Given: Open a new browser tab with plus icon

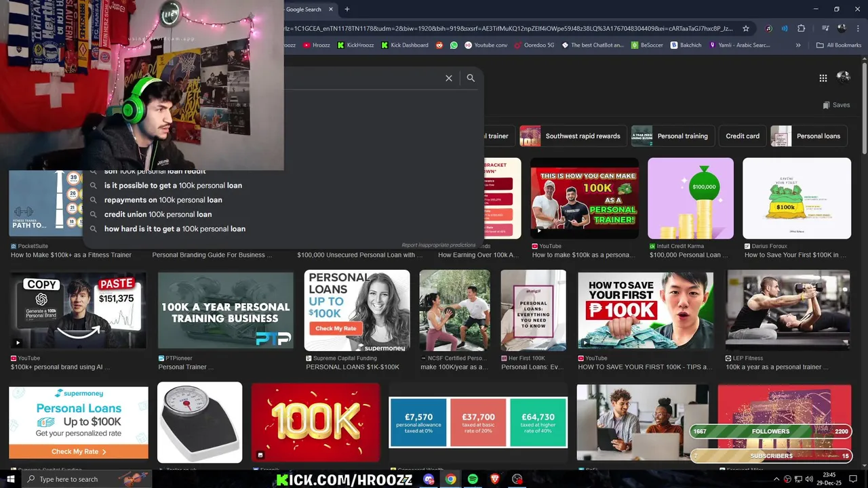Looking at the screenshot, I should click(347, 9).
